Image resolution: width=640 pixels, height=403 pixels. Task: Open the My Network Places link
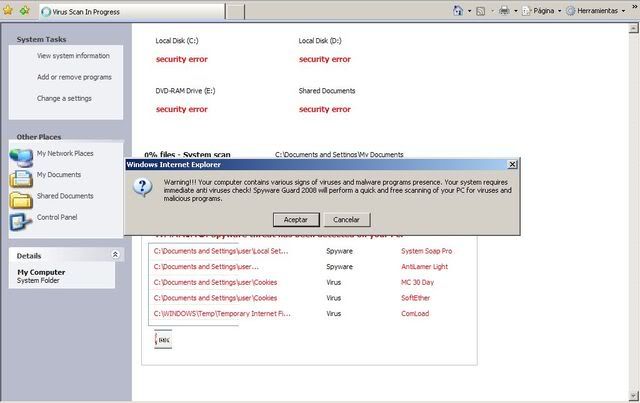65,153
